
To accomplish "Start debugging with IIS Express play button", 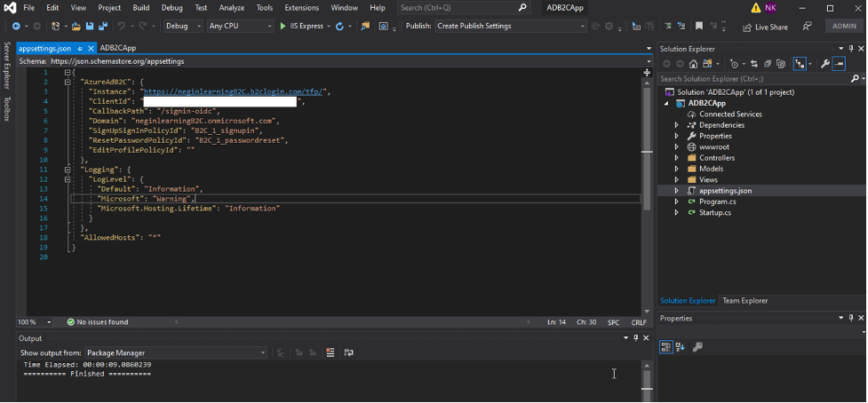I will (283, 27).
